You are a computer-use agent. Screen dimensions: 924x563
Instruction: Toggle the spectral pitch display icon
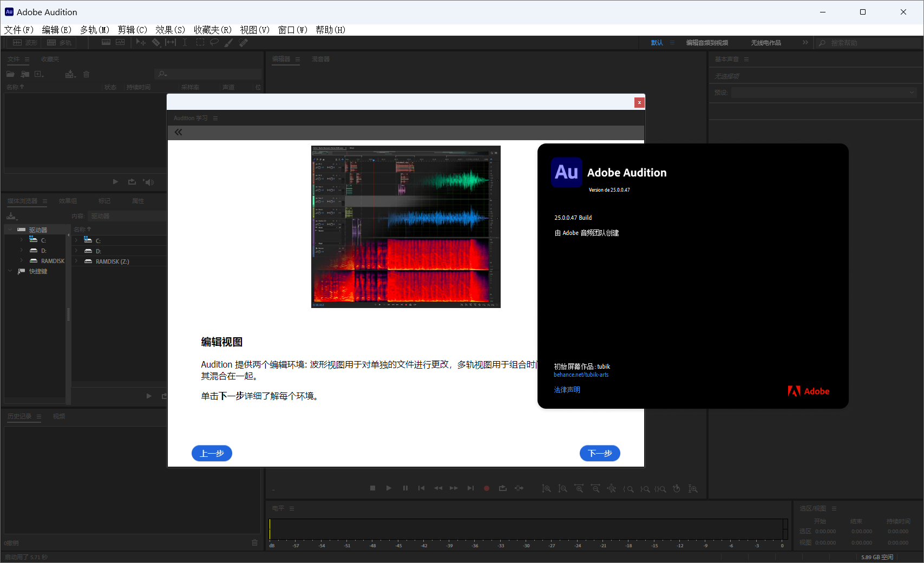(120, 42)
